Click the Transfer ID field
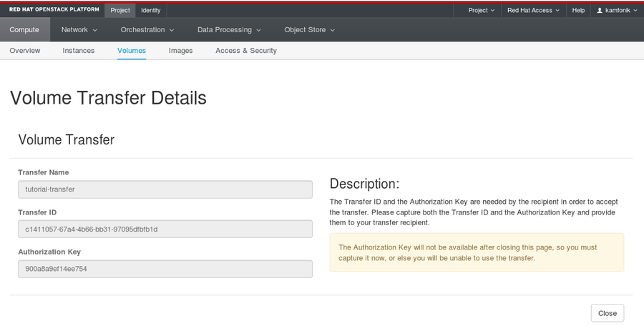 pos(165,229)
